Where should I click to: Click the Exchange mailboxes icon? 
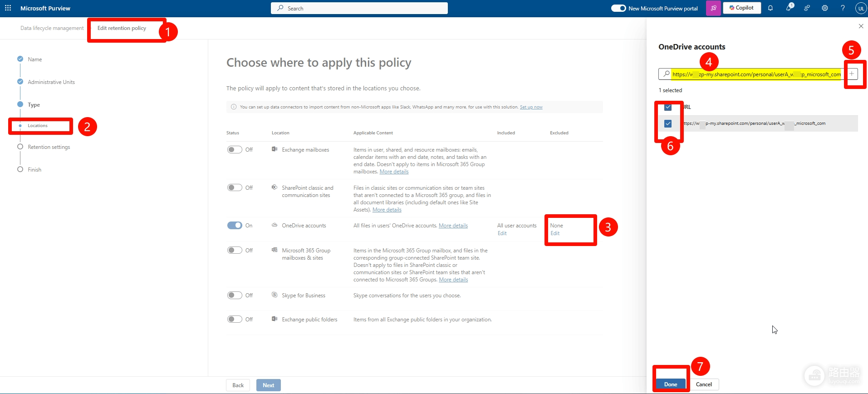[275, 149]
